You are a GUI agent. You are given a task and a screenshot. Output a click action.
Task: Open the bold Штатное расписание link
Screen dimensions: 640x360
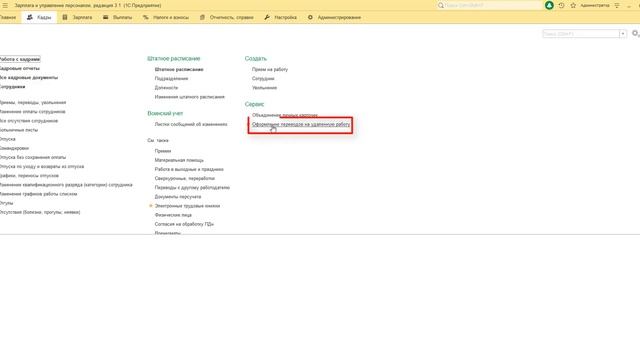click(x=179, y=69)
